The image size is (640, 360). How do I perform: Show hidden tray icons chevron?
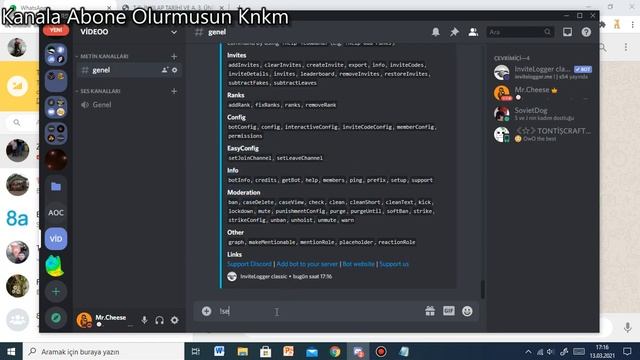click(x=528, y=351)
